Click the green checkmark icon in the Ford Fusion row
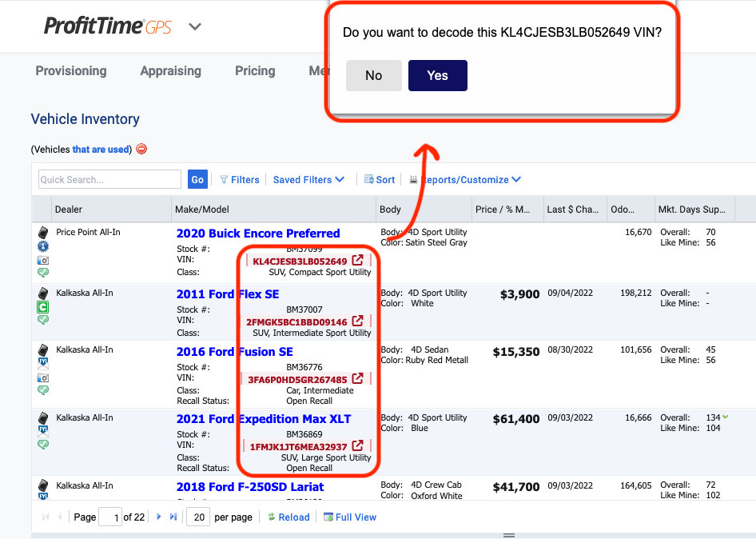Screen dimensions: 756x539 43,390
